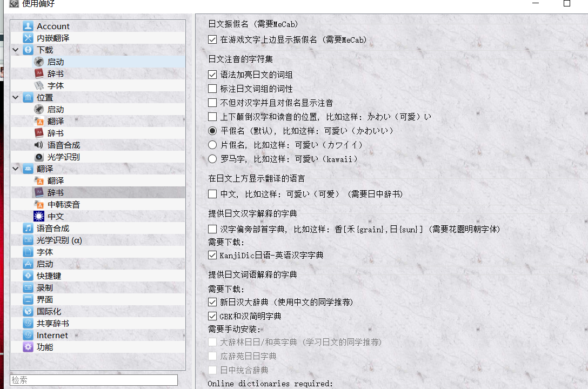588x389 pixels.
Task: Click the top-level 启动 icon
Action: [x=28, y=264]
